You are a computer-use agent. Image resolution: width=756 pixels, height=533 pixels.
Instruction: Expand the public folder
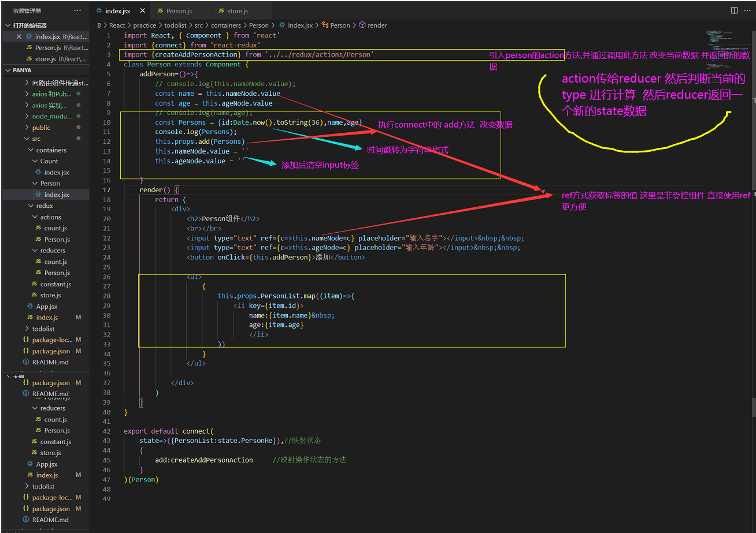pos(41,128)
